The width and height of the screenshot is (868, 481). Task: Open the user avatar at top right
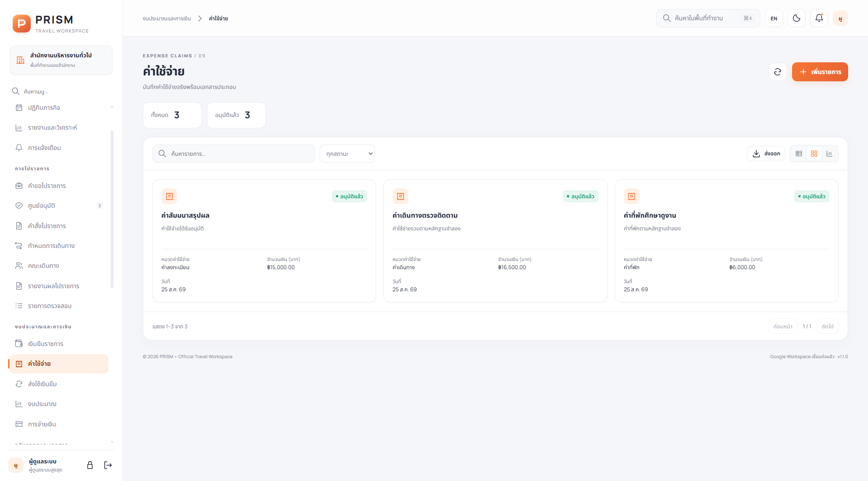[840, 18]
